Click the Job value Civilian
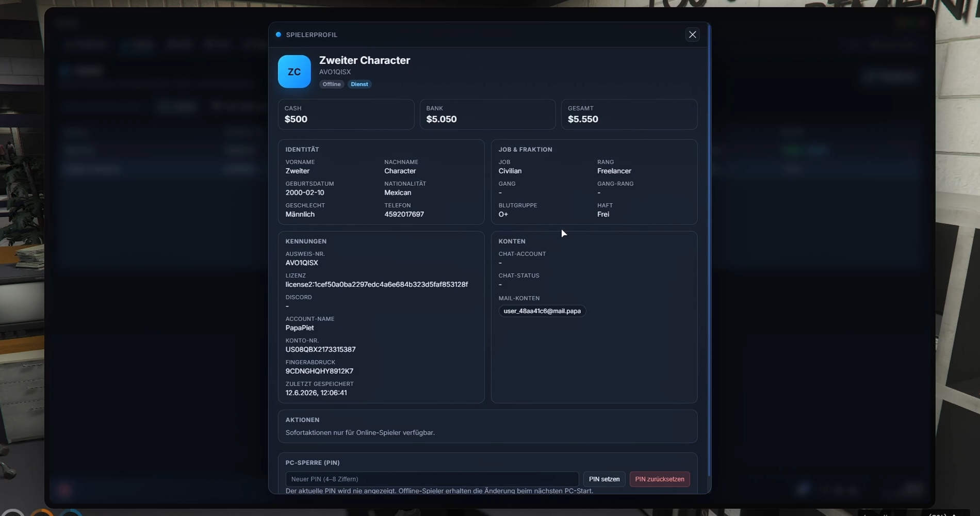980x516 pixels. pyautogui.click(x=510, y=171)
